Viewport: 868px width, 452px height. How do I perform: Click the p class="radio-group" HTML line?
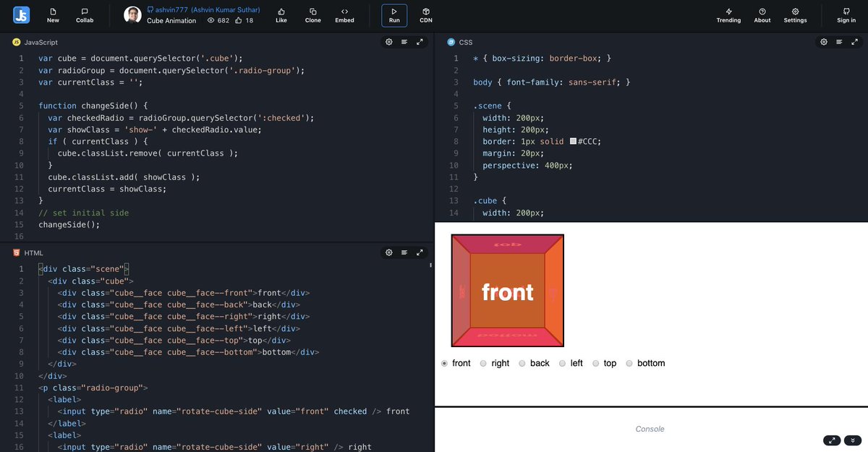tap(93, 388)
